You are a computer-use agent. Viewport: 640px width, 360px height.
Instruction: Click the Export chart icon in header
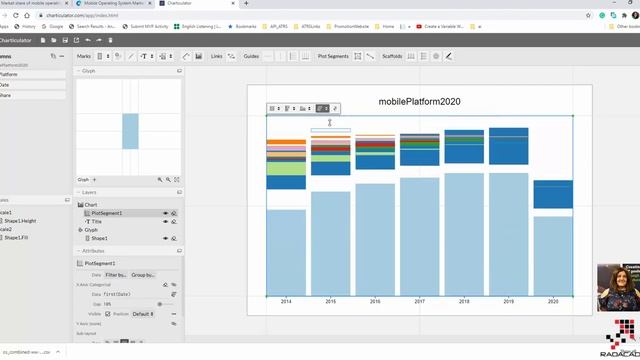[x=76, y=40]
